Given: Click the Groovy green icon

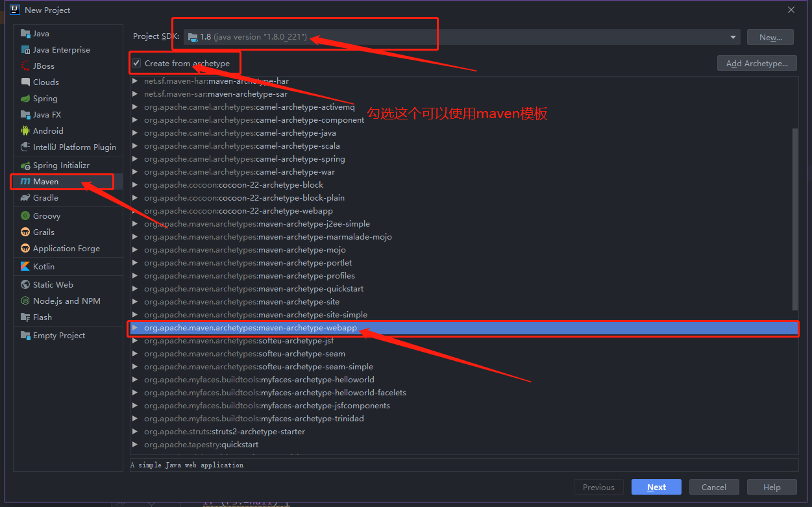Looking at the screenshot, I should pyautogui.click(x=25, y=216).
